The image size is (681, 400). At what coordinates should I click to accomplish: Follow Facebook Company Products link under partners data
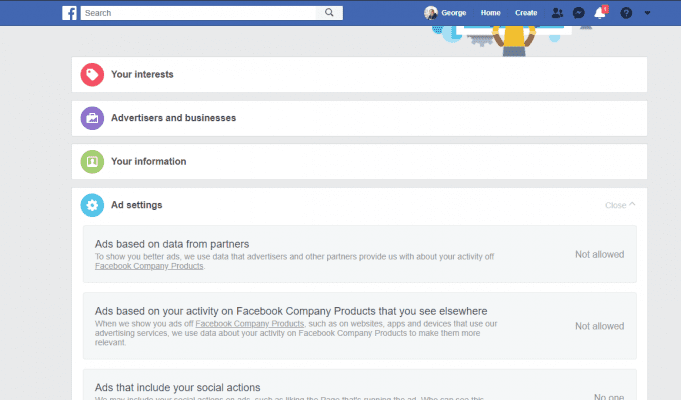[x=149, y=266]
